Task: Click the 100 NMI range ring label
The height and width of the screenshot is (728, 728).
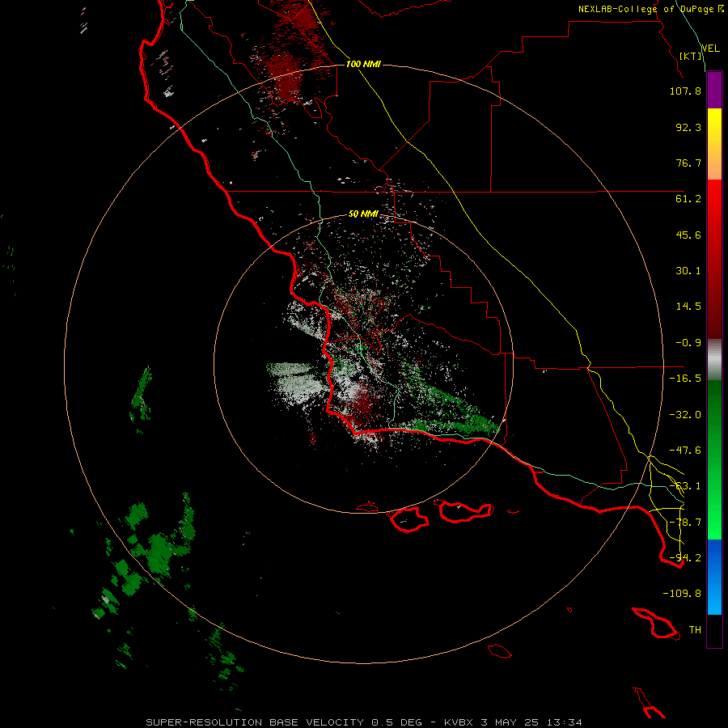Action: (x=363, y=64)
